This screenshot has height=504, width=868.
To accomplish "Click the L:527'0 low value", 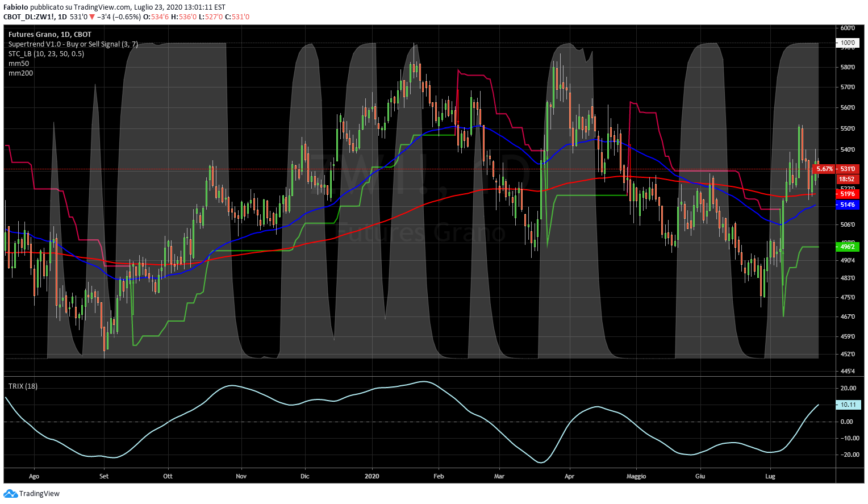I will point(211,17).
